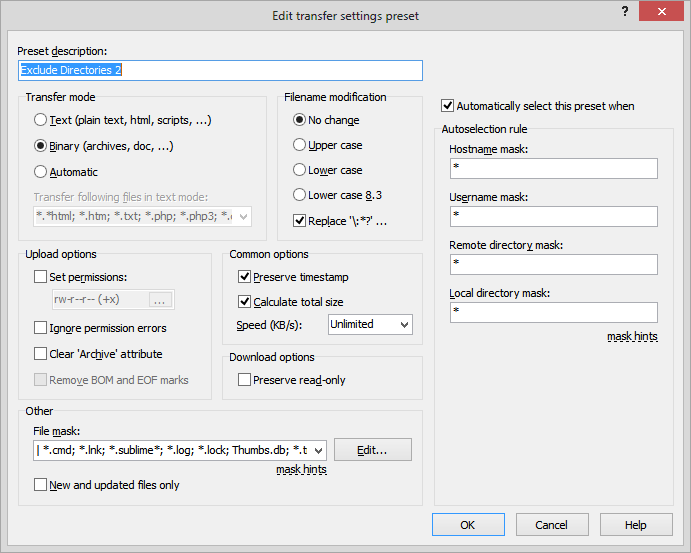The image size is (691, 553).
Task: Select Upper case filename modification
Action: 299,145
